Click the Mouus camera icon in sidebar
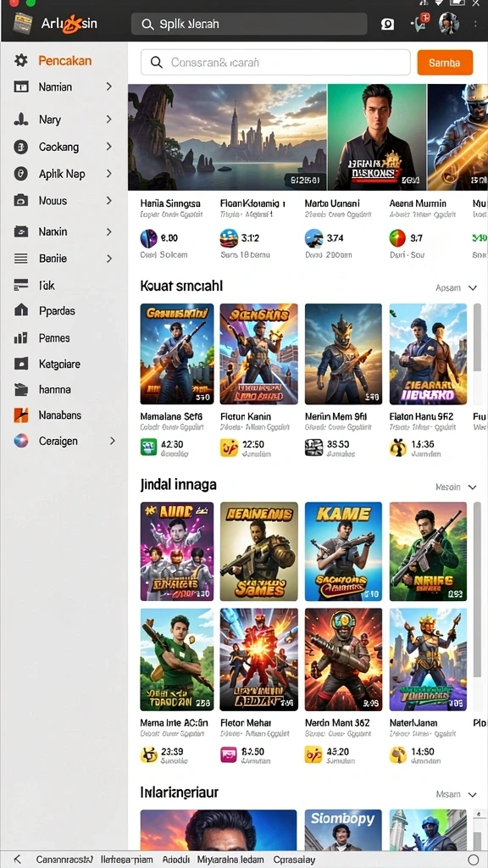The width and height of the screenshot is (488, 868). point(21,200)
